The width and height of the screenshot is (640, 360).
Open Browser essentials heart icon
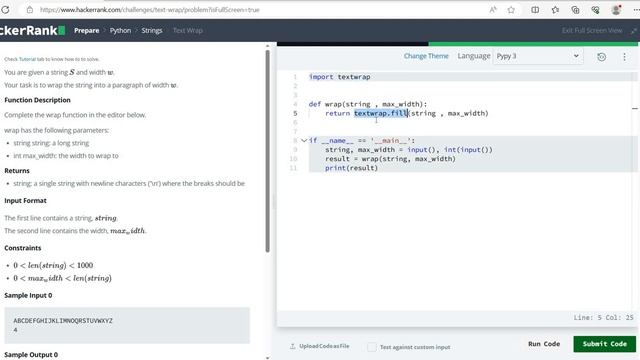pos(595,10)
